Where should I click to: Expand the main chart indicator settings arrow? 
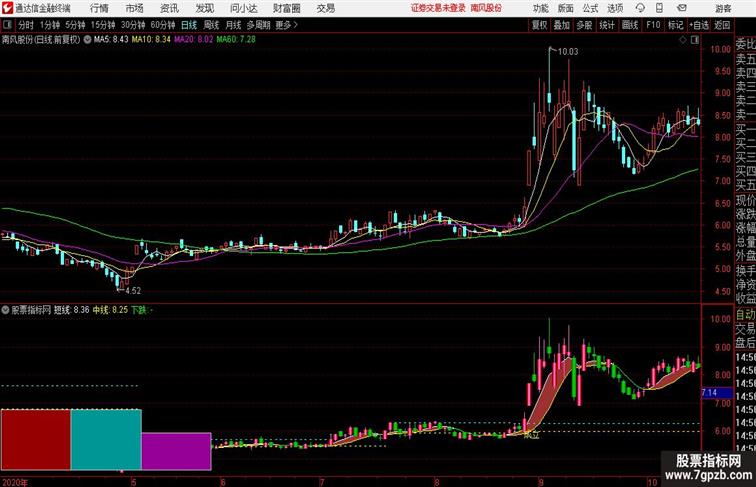(87, 40)
